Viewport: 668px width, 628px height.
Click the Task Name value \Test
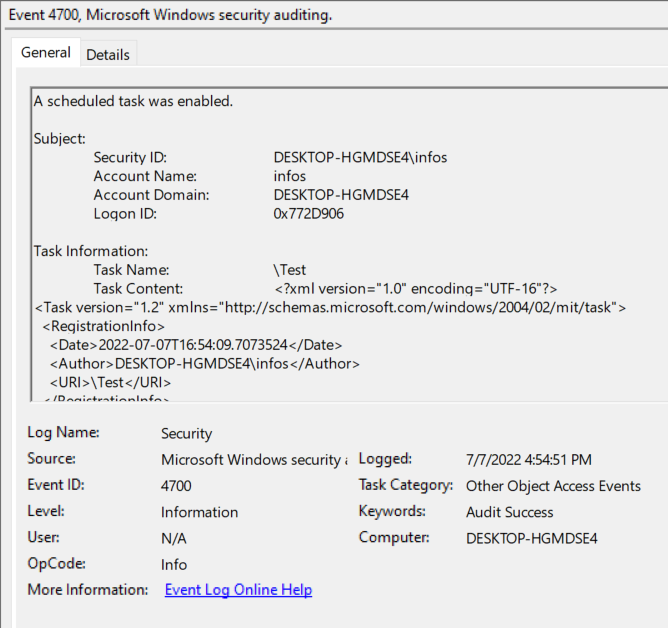coord(289,270)
